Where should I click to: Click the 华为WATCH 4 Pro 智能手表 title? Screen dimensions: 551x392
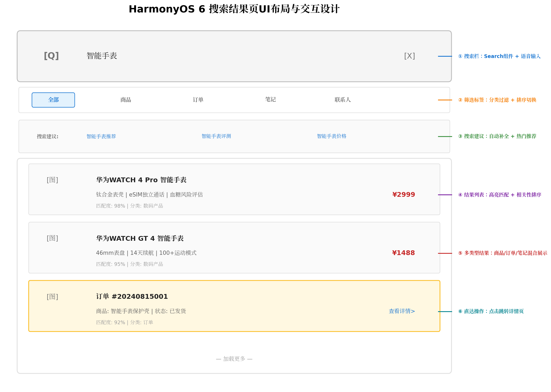141,180
